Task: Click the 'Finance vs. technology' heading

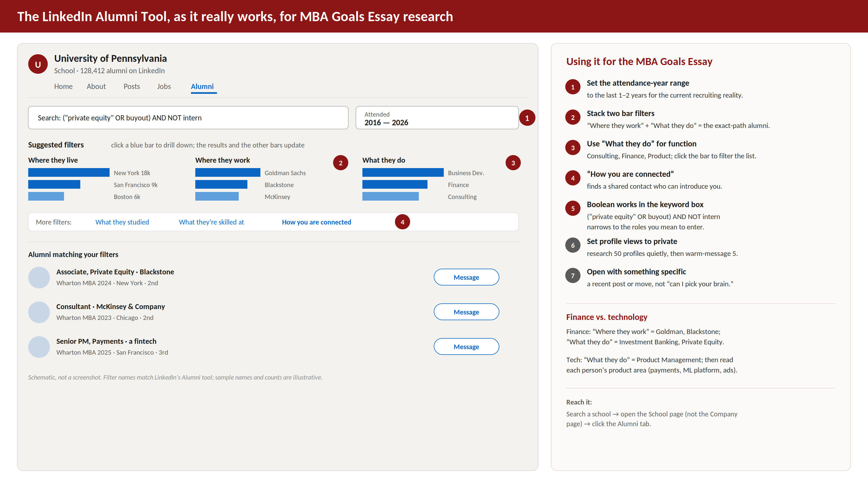Action: (x=607, y=317)
